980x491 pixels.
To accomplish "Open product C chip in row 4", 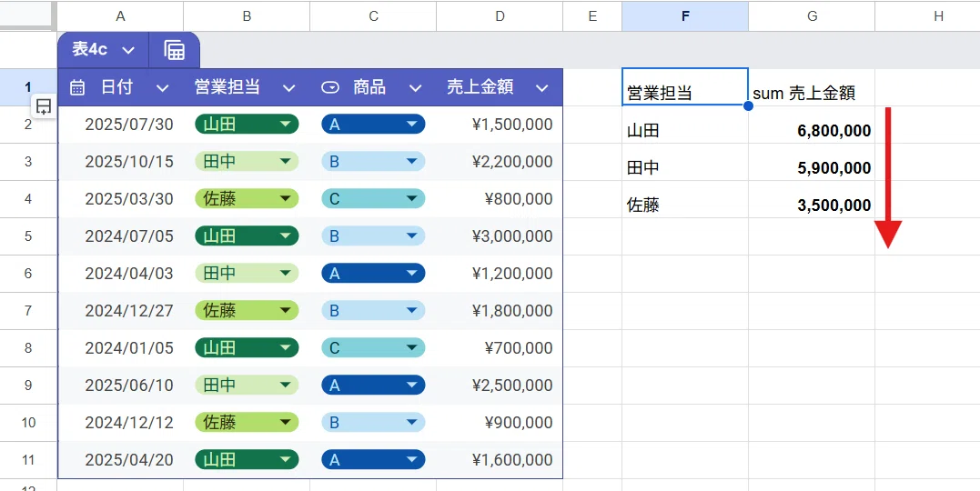I will tap(373, 198).
